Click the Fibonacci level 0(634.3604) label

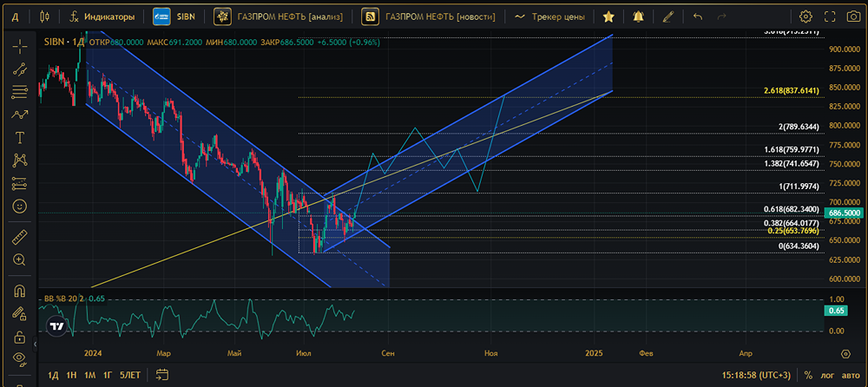pos(799,246)
